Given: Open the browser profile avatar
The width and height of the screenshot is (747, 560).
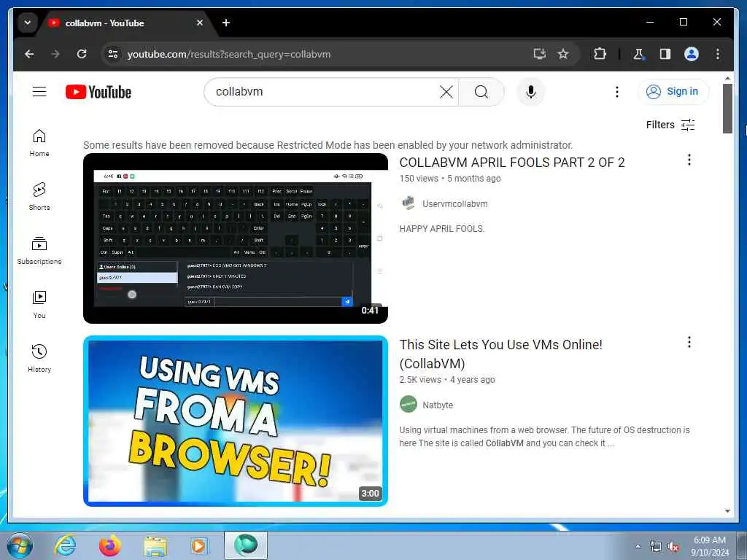Looking at the screenshot, I should point(692,54).
